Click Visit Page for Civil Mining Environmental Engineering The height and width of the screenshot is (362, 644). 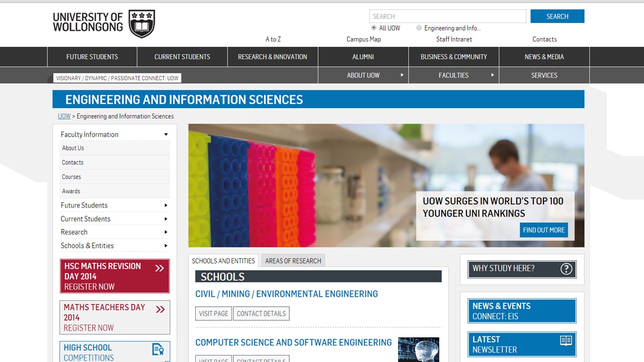tap(213, 313)
